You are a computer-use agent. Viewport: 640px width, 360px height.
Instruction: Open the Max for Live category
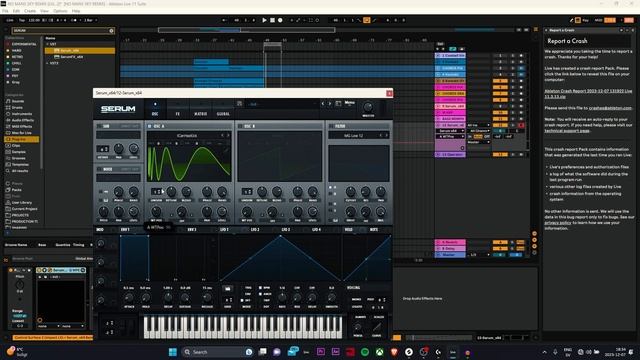point(22,133)
